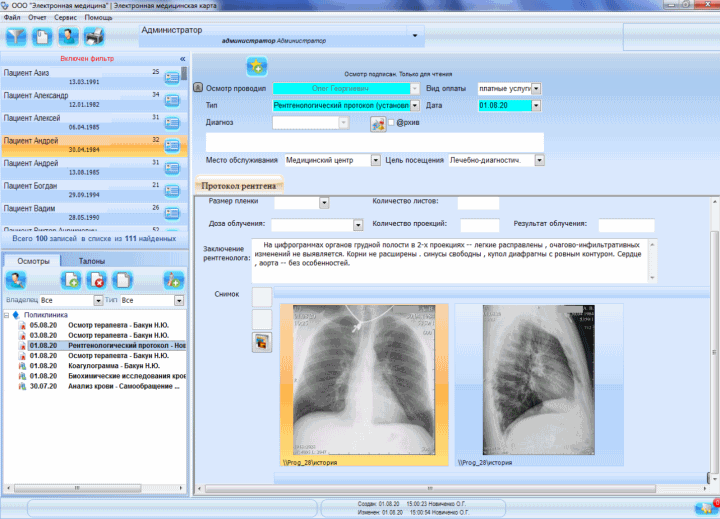Select 30.07.20 Анализ крови entry
720x519 pixels.
coord(99,386)
